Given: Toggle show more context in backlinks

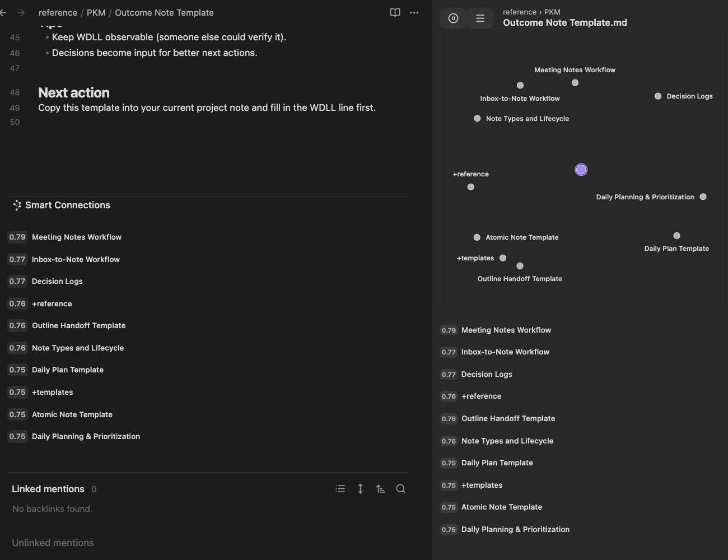Looking at the screenshot, I should coord(360,489).
